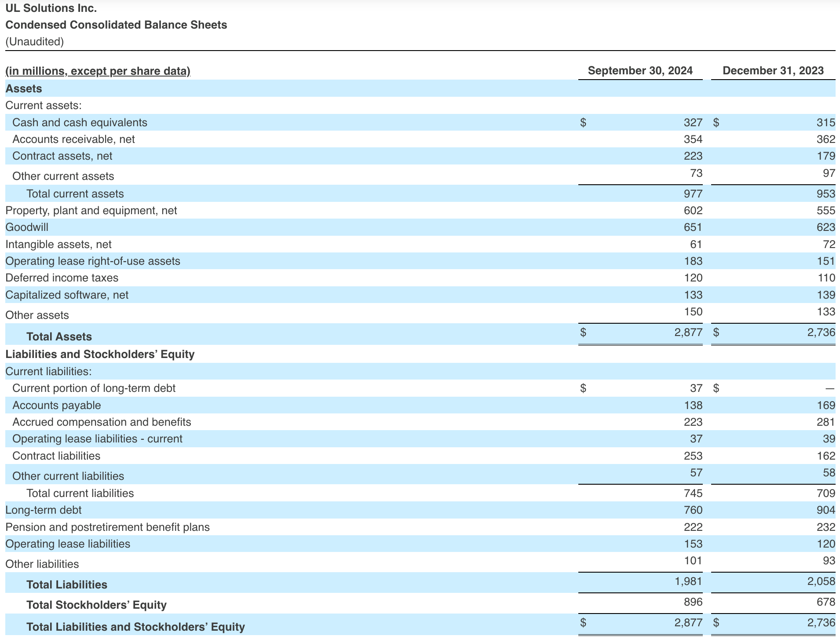Click 'Cash and cash equivalents' row label

pyautogui.click(x=80, y=122)
